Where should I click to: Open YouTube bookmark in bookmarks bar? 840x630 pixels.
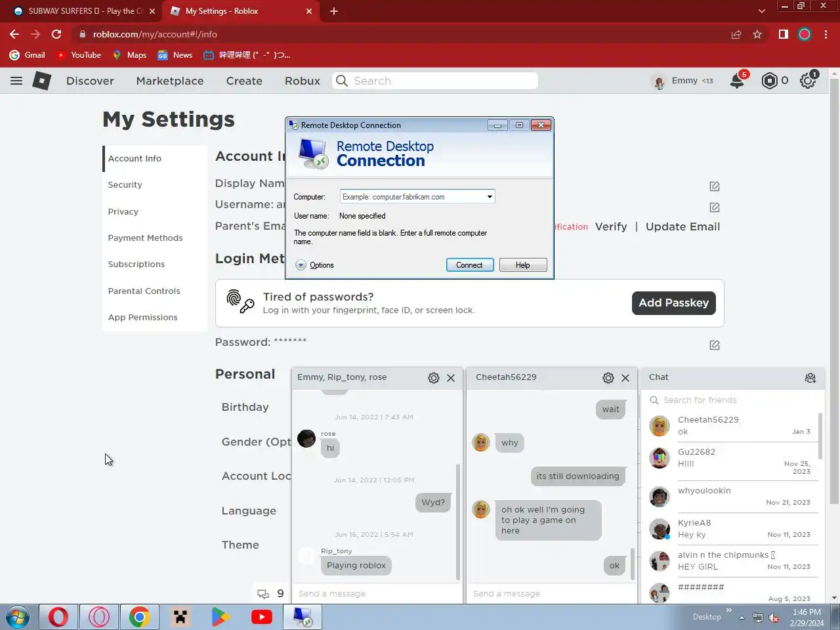(x=79, y=55)
